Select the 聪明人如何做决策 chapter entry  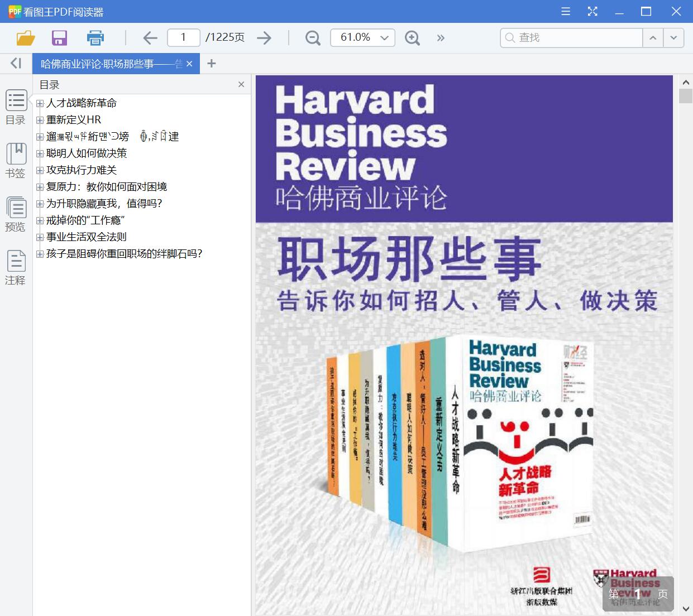(x=87, y=153)
